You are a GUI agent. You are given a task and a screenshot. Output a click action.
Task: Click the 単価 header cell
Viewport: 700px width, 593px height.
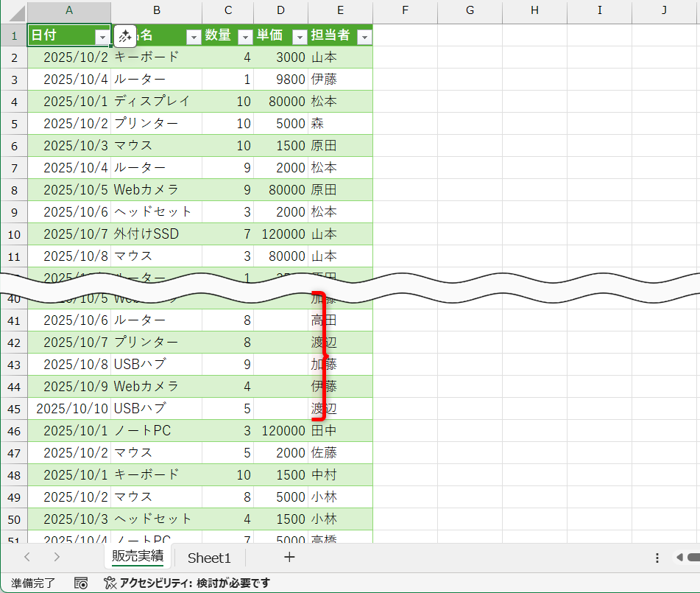[x=280, y=35]
